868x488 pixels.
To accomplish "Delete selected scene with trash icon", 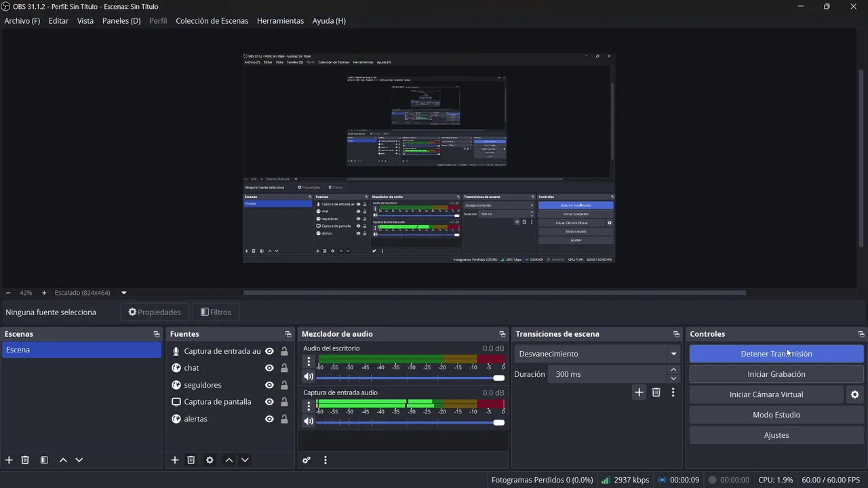I will 25,460.
